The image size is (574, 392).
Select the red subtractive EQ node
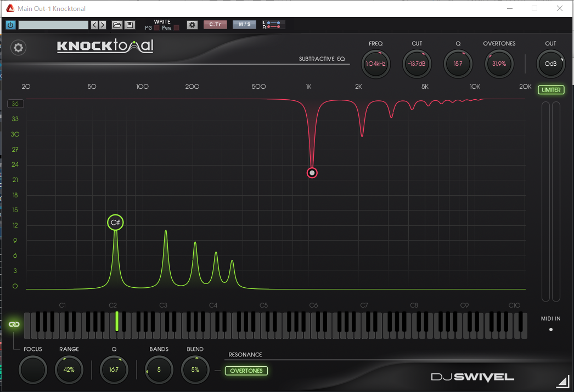312,173
